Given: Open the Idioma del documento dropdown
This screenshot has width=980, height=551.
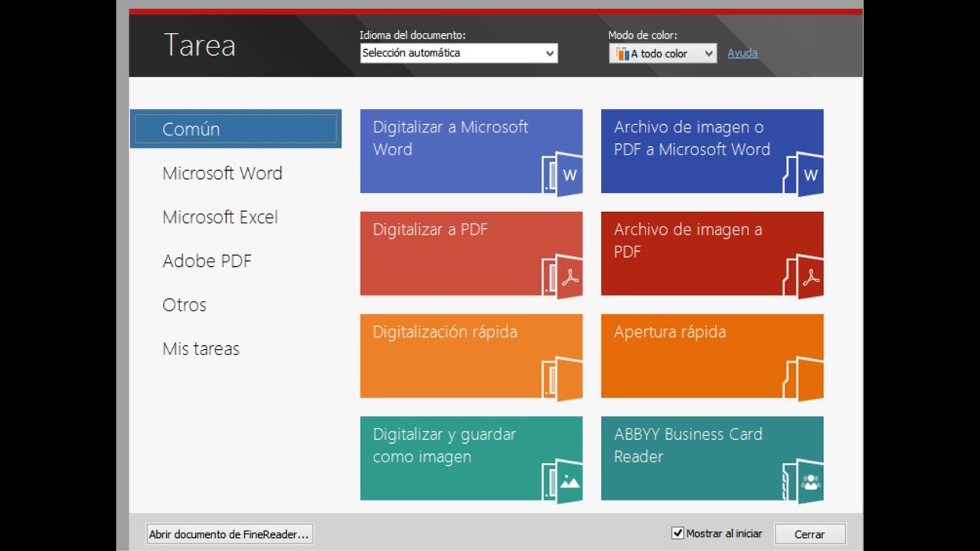Looking at the screenshot, I should [459, 53].
